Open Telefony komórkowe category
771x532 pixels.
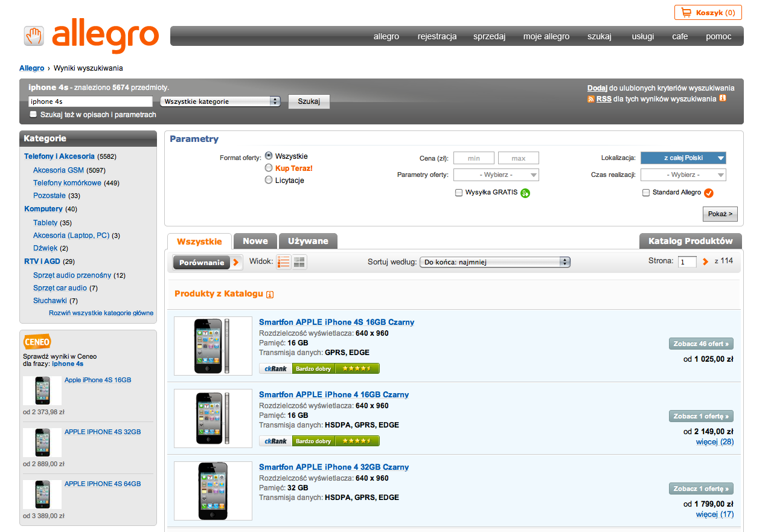[x=67, y=183]
